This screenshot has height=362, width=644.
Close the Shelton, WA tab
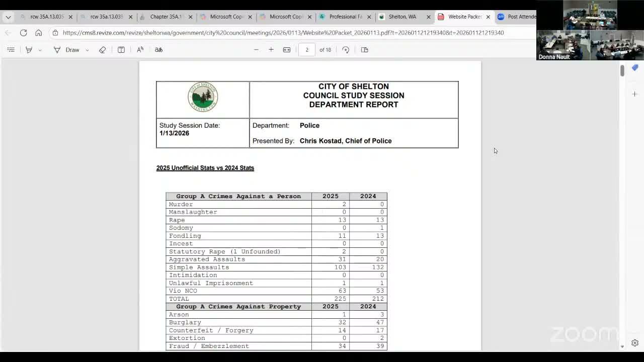[x=429, y=17]
